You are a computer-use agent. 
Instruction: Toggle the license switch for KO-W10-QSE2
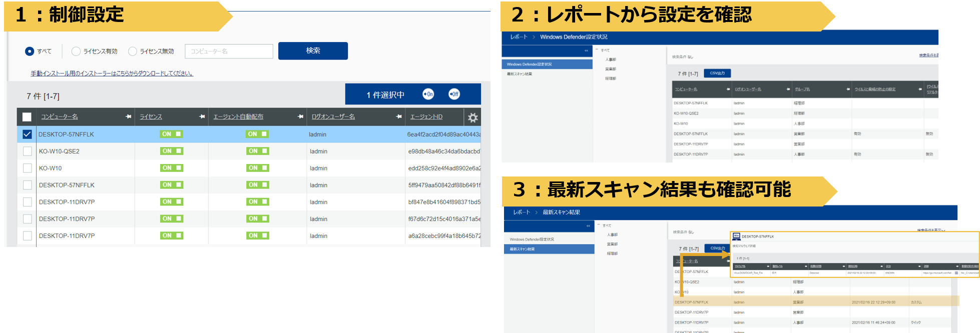click(x=172, y=151)
